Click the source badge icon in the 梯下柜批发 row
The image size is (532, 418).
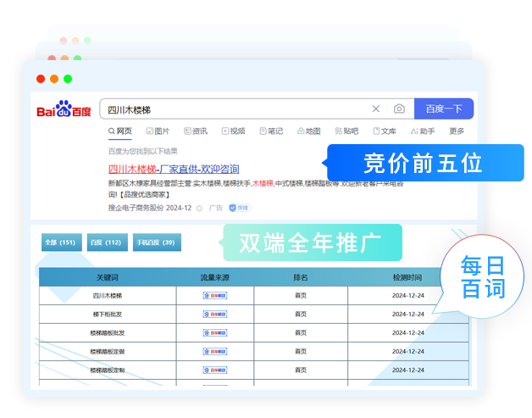tap(215, 315)
